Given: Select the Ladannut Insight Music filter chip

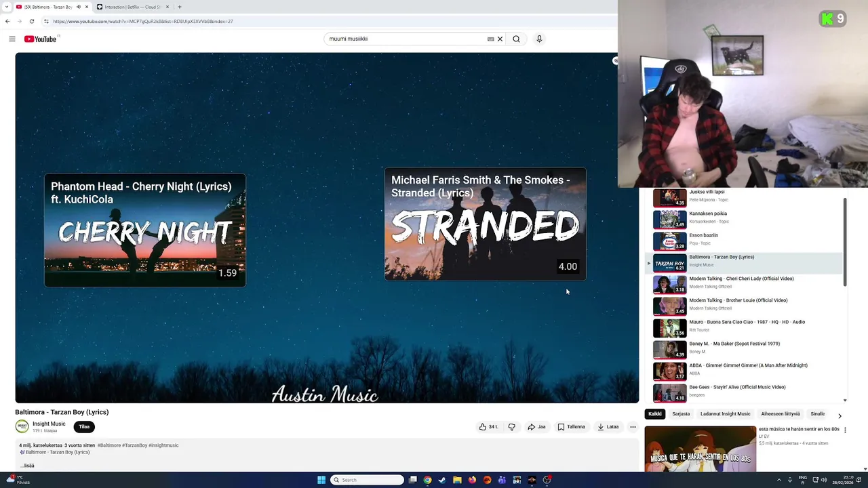Looking at the screenshot, I should 726,414.
